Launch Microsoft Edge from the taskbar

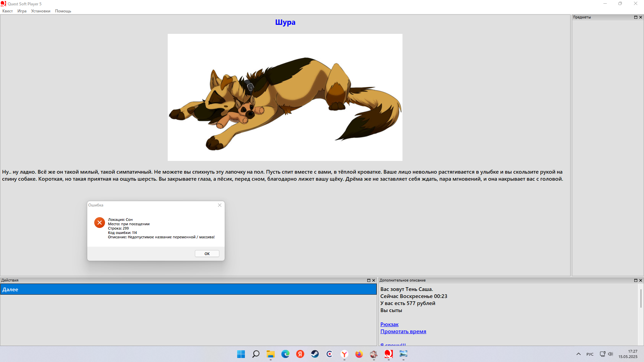[x=285, y=354]
